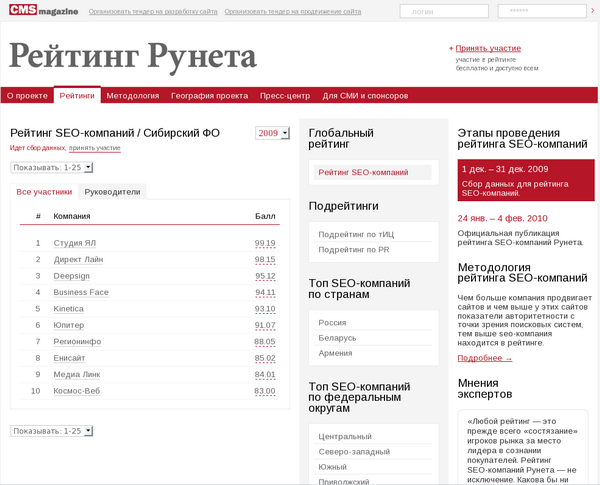
Task: Open the 'Студия ЯЛ' company link
Action: point(75,243)
